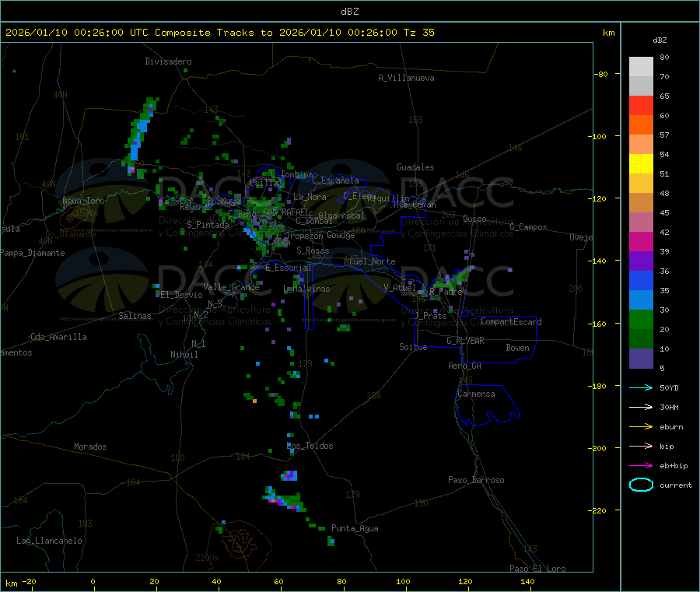Image resolution: width=700 pixels, height=592 pixels.
Task: Click the 'G_Campos' map label
Action: pos(529,227)
